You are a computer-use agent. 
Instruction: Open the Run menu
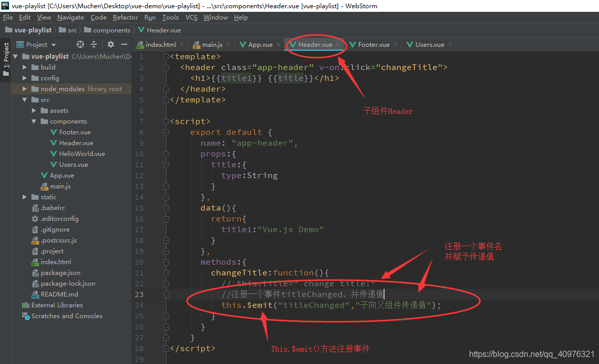pyautogui.click(x=149, y=17)
